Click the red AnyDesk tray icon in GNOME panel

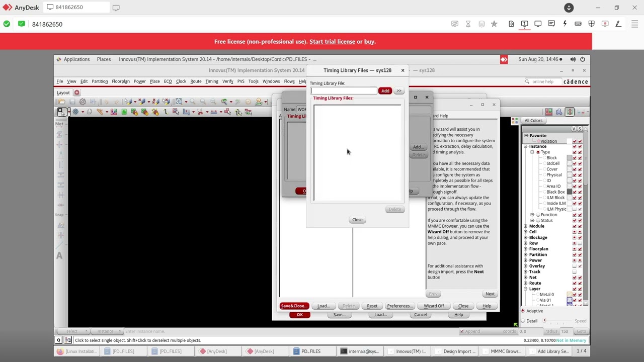click(x=504, y=59)
